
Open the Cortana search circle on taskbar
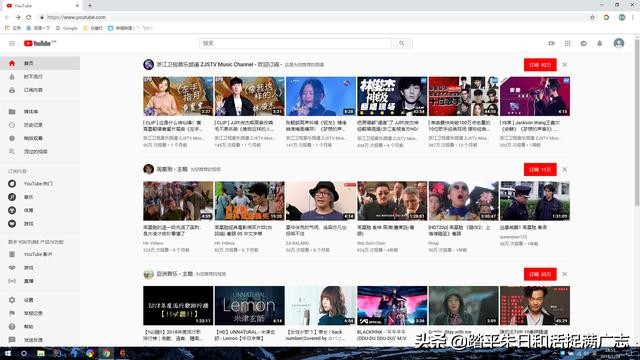tap(24, 353)
